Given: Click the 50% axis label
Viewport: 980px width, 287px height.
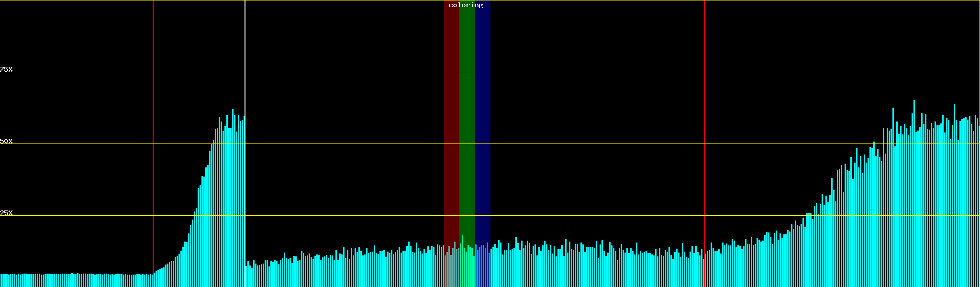Looking at the screenshot, I should click(6, 141).
